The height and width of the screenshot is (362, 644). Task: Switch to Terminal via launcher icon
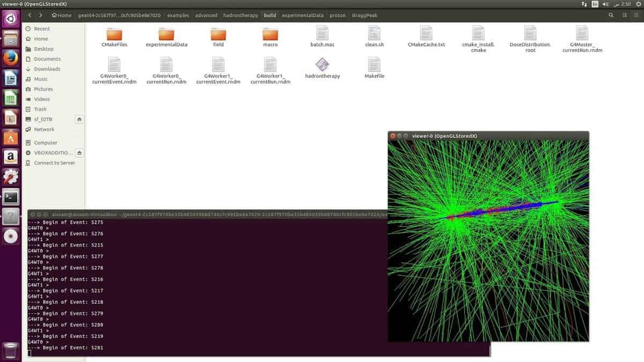(11, 197)
